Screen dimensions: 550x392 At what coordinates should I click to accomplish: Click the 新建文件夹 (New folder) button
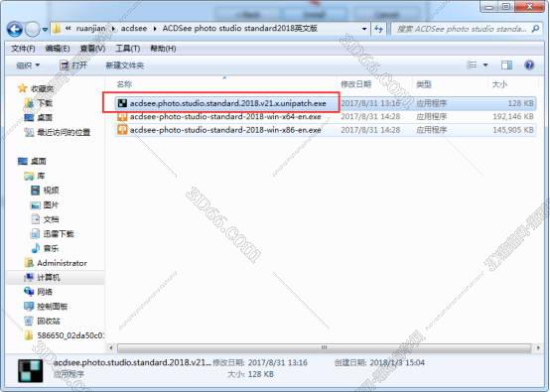tap(125, 65)
